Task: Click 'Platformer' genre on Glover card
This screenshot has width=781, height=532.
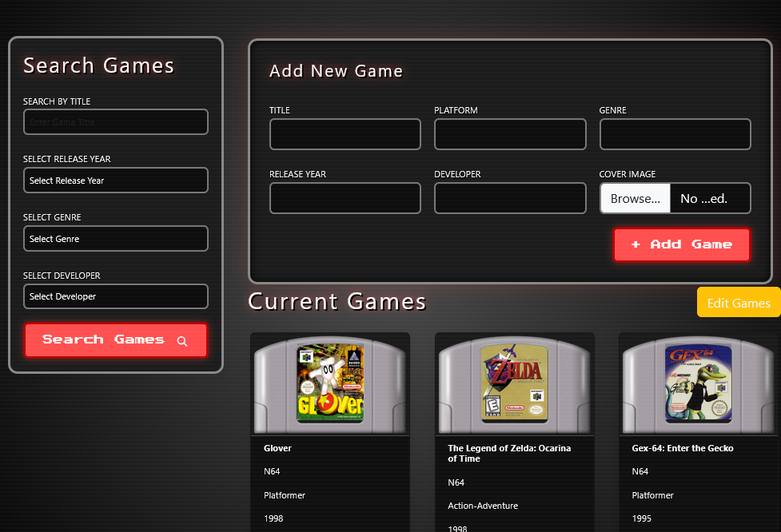Action: 285,495
